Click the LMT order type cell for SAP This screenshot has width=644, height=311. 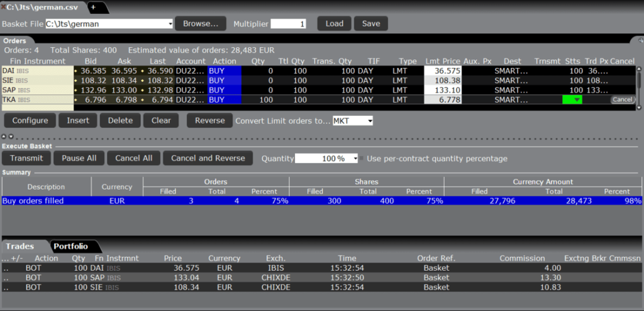tap(399, 89)
